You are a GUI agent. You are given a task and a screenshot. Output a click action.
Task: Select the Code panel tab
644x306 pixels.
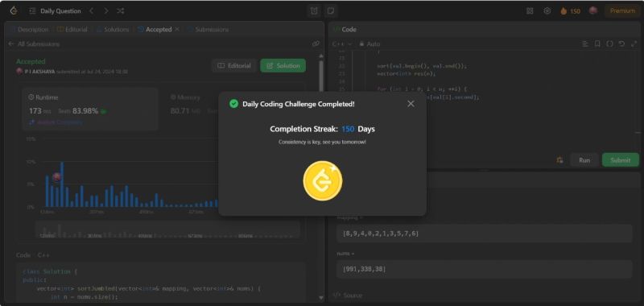[345, 30]
